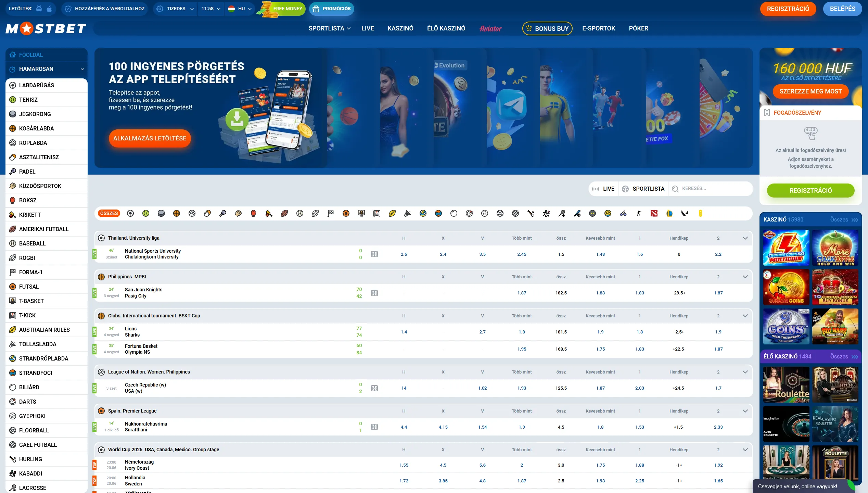Open the 11:58 time zone dropdown
868x493 pixels.
[x=211, y=9]
